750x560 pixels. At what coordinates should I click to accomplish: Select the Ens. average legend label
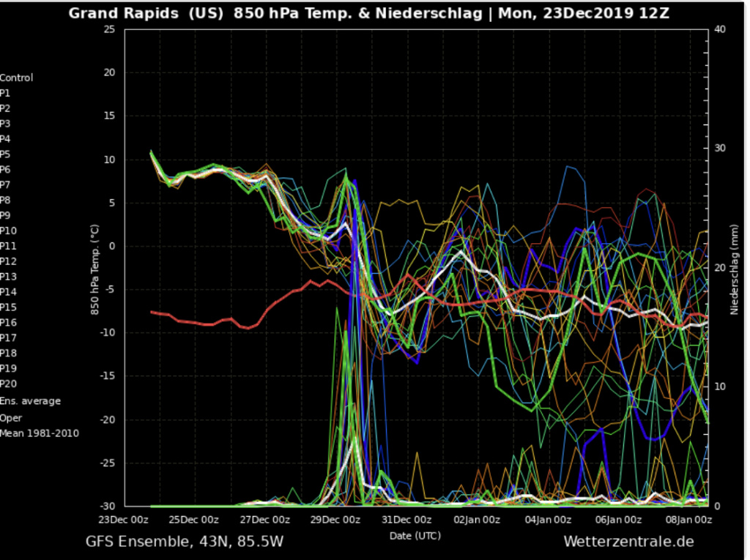(x=30, y=401)
